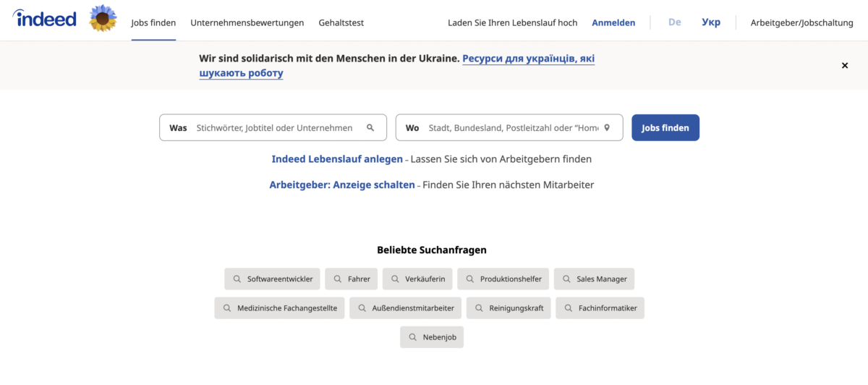
Task: Dismiss the Ukraine solidarity banner
Action: [x=844, y=66]
